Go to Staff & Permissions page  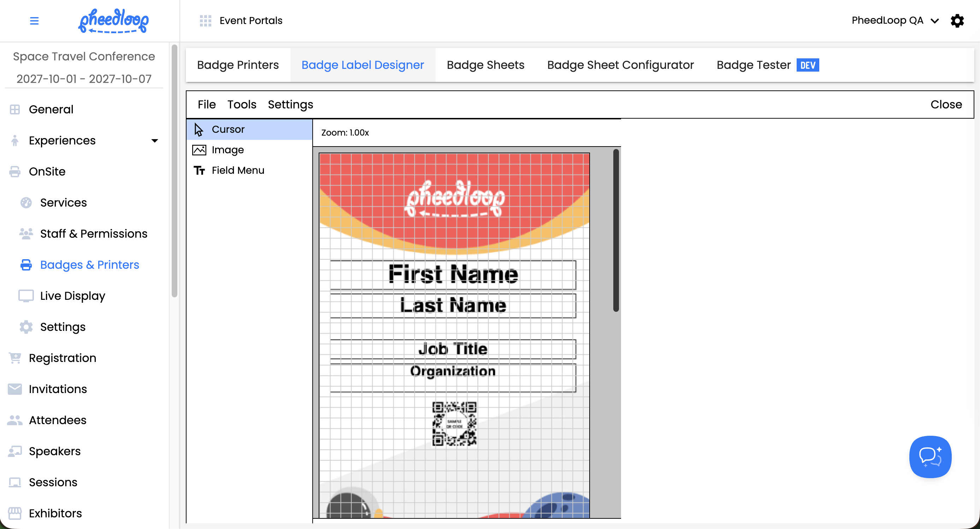(x=94, y=233)
